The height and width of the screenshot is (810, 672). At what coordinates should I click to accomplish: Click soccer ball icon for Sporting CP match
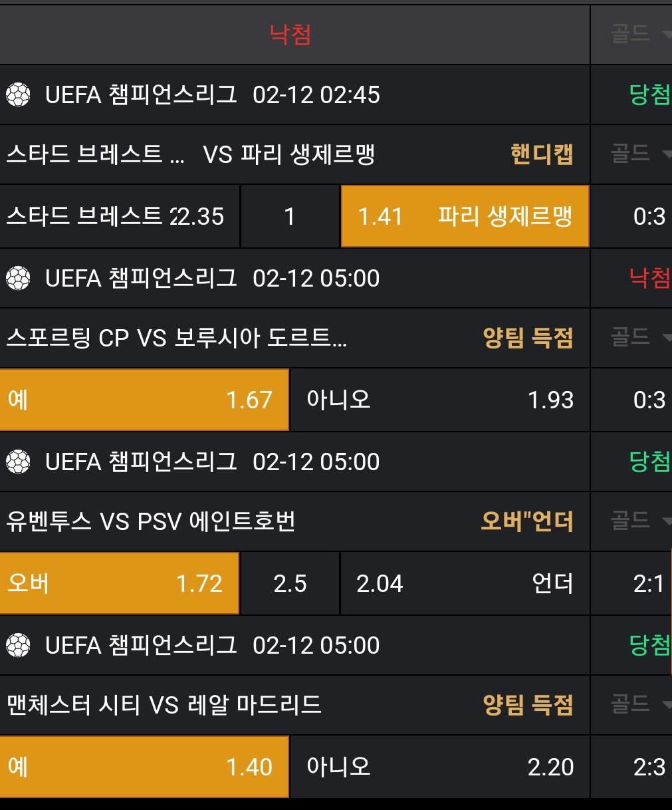tap(18, 278)
